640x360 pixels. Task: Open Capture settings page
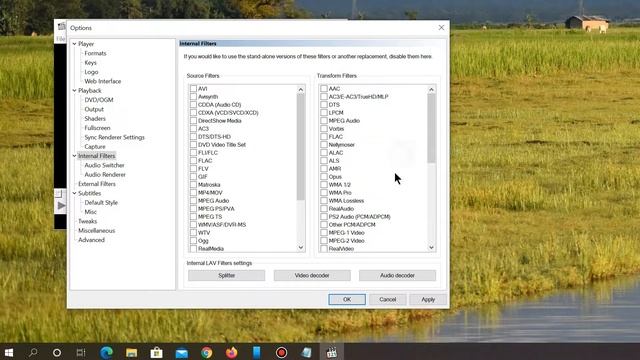pyautogui.click(x=95, y=147)
